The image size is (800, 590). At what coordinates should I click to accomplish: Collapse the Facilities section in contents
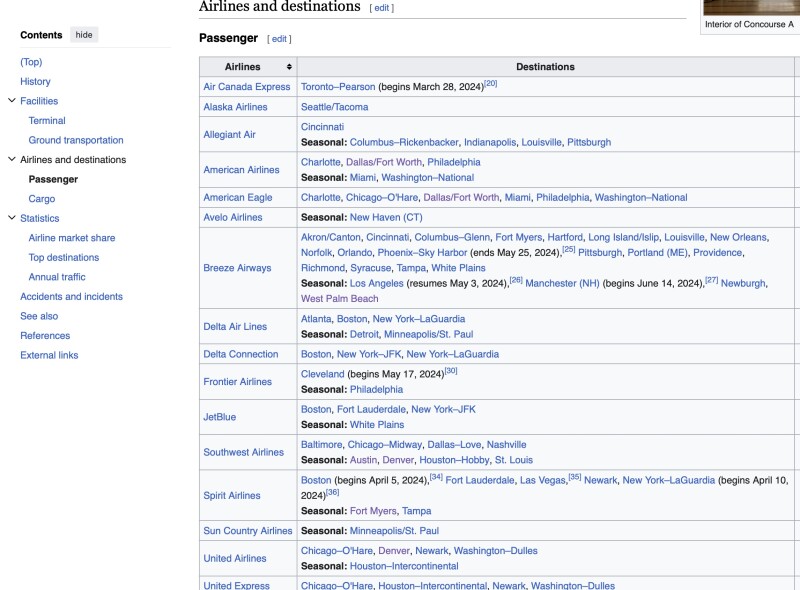tap(11, 101)
